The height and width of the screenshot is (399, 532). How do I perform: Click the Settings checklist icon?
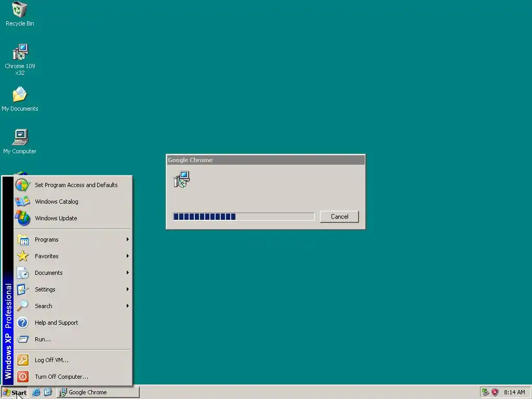[23, 289]
